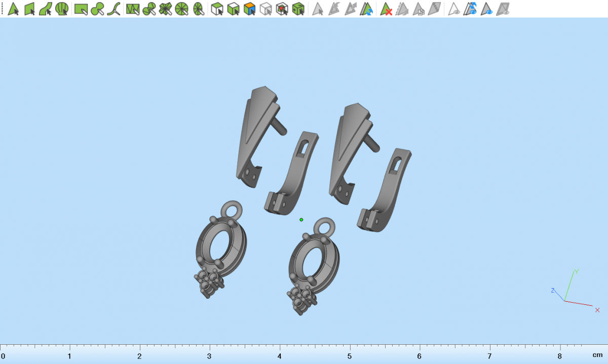The image size is (608, 364).
Task: Click the green triangles with blue arrows
Action: click(367, 9)
